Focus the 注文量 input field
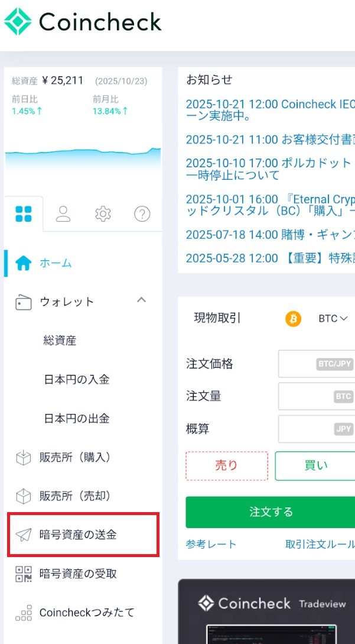 [x=317, y=396]
